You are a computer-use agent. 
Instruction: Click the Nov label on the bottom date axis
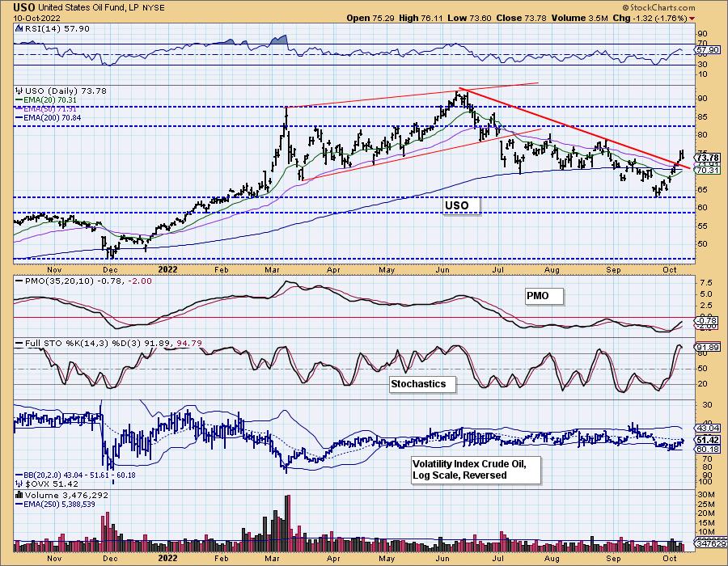click(x=54, y=558)
